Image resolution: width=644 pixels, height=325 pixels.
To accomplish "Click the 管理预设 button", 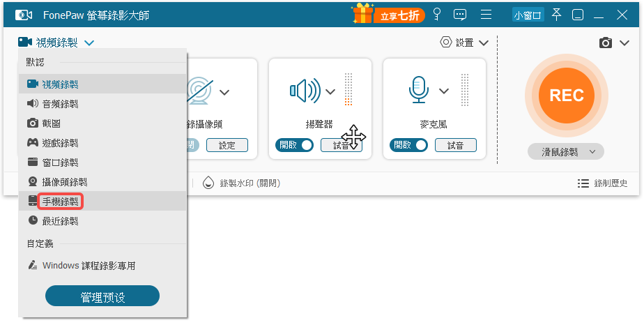I will point(102,296).
